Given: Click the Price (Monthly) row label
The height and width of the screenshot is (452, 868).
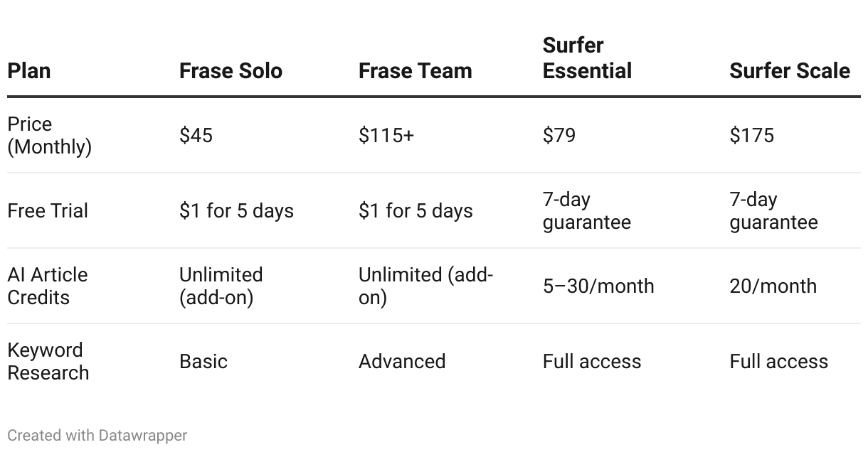Looking at the screenshot, I should pos(50,135).
